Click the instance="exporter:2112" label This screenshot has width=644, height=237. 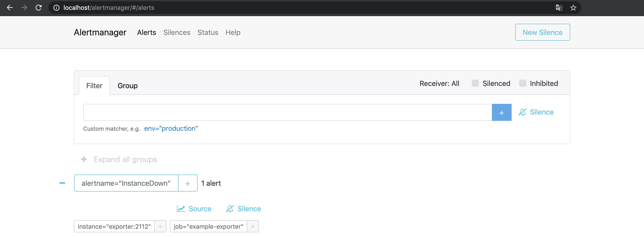coord(114,226)
